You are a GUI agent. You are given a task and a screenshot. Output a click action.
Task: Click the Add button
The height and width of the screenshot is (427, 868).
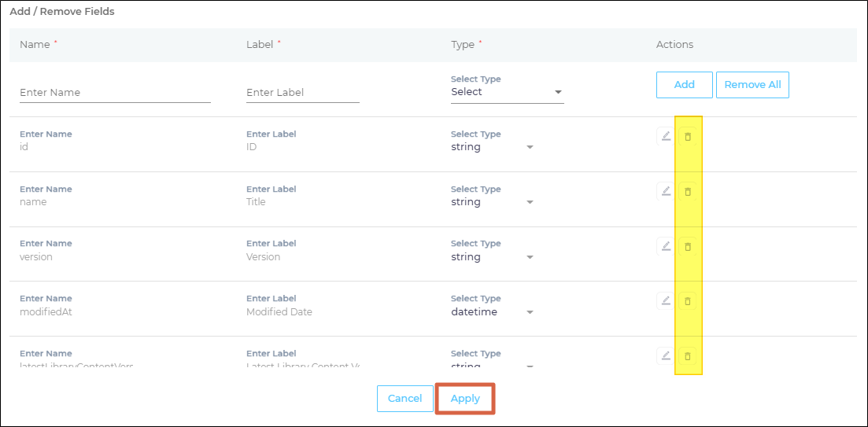click(684, 85)
